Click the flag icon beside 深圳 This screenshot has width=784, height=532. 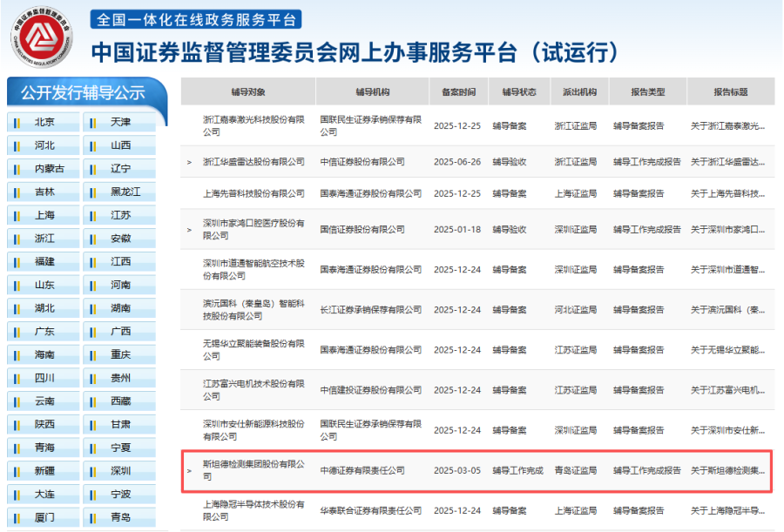tap(92, 471)
